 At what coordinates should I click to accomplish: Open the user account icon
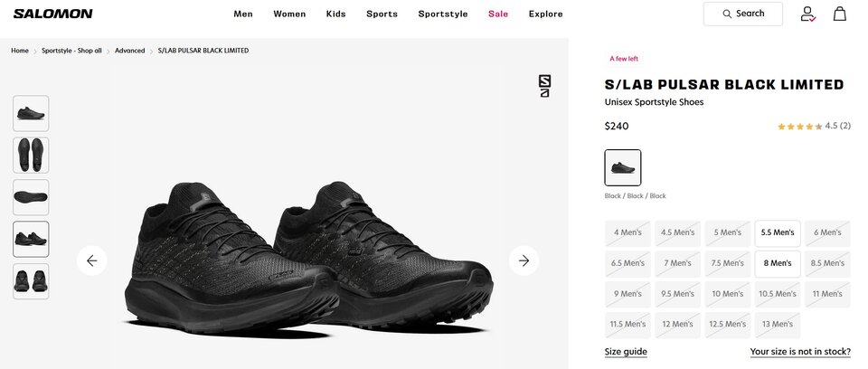(x=807, y=14)
